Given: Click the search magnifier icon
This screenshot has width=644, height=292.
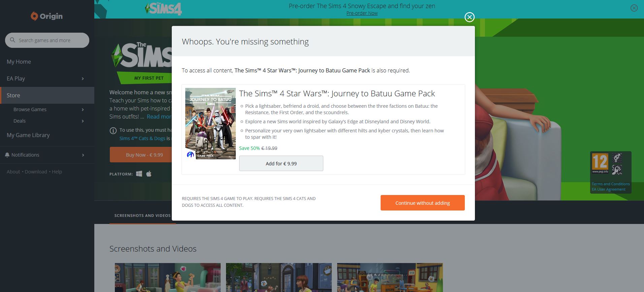Looking at the screenshot, I should [12, 40].
